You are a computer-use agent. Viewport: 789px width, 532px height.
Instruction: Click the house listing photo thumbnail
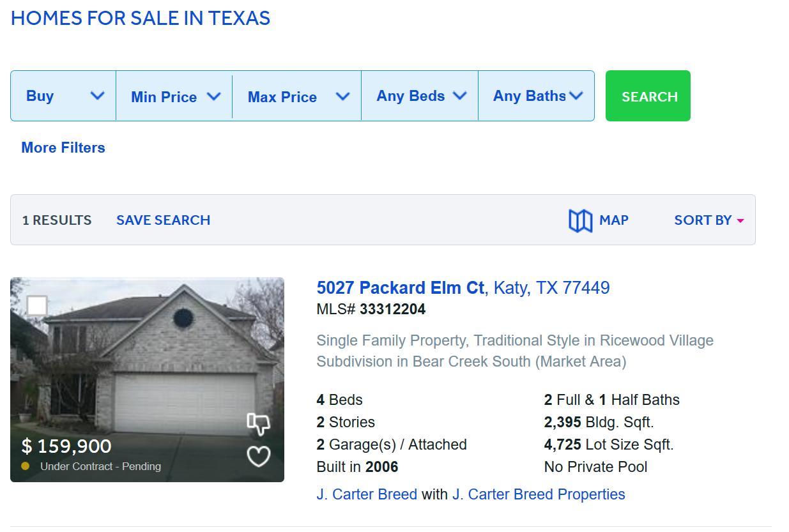[147, 370]
